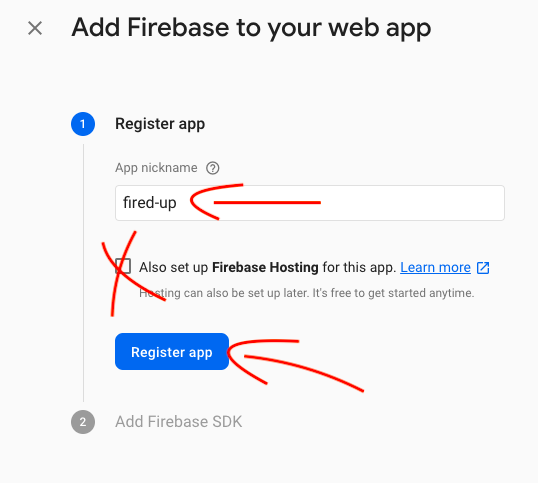Click the vertical stepper connector line
Viewport: 538px width, 483px height.
[83, 273]
